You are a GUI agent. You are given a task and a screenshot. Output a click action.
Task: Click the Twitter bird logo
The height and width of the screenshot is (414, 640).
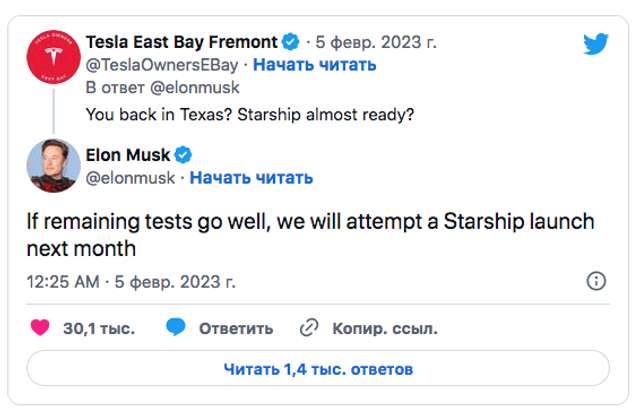595,44
